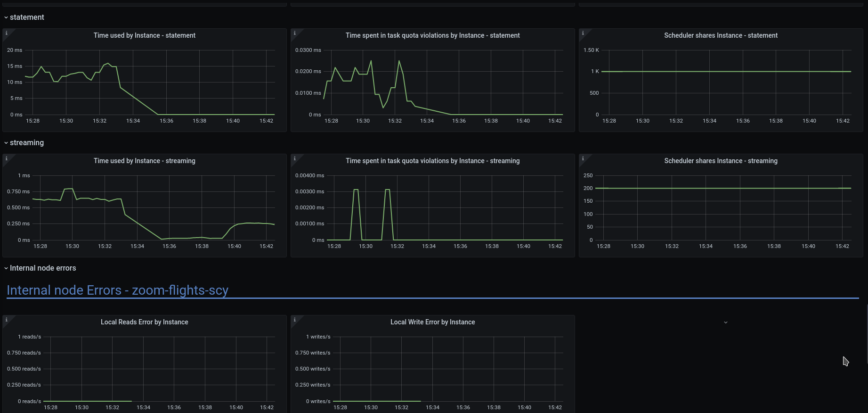Open info icon on Time used by Instance - streaming panel

(7, 158)
